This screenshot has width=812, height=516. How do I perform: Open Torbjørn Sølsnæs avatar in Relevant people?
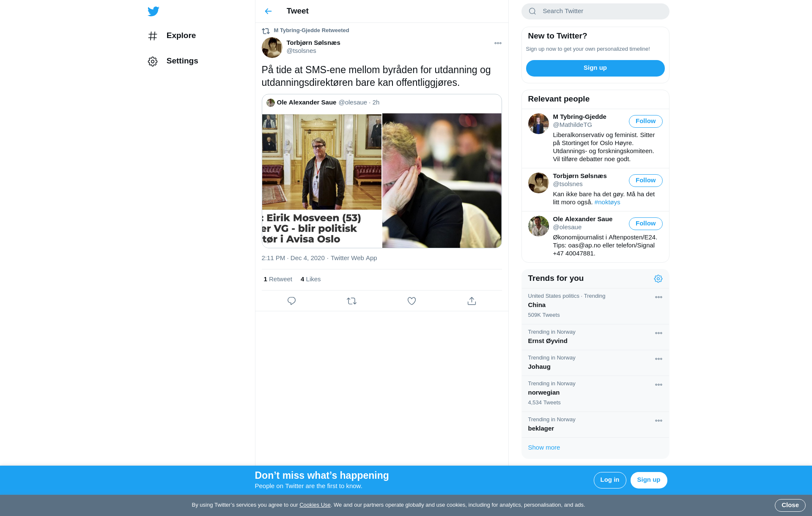click(538, 183)
